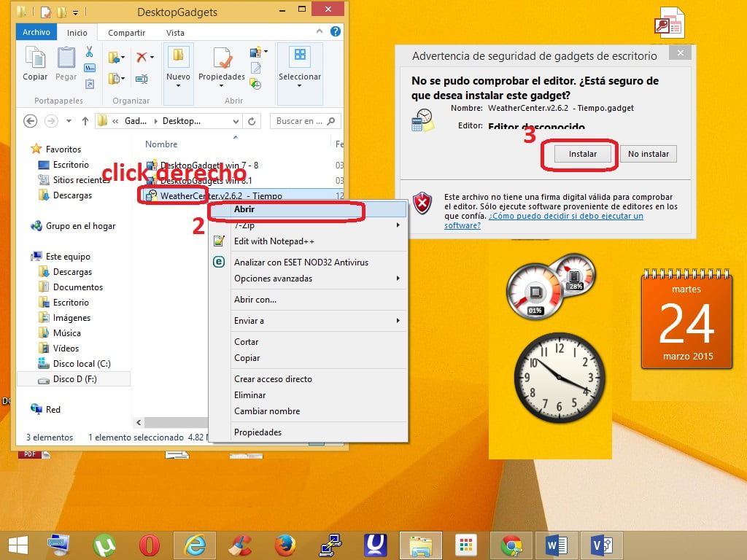Switch to the Vista ribbon tab

pos(175,33)
